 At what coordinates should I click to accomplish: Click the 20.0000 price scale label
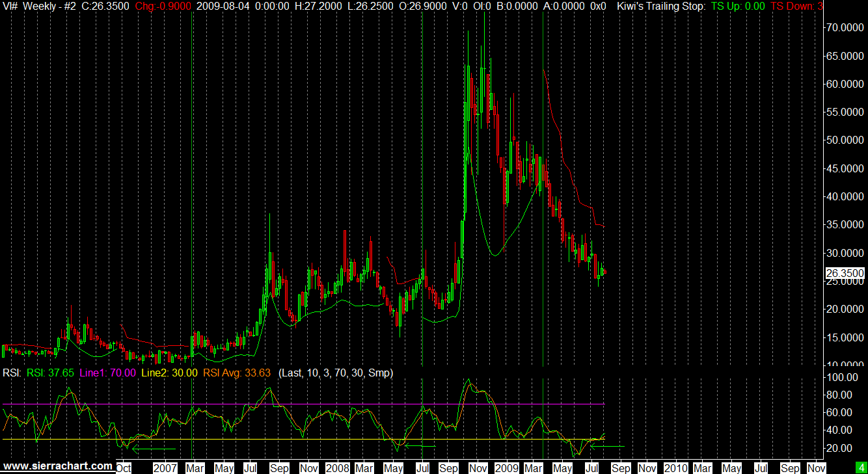pyautogui.click(x=845, y=309)
